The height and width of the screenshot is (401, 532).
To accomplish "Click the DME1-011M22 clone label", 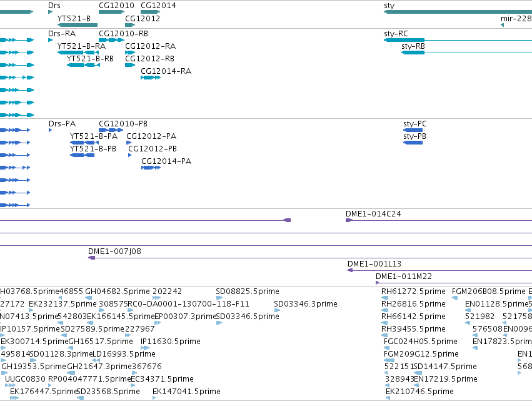I will [404, 277].
